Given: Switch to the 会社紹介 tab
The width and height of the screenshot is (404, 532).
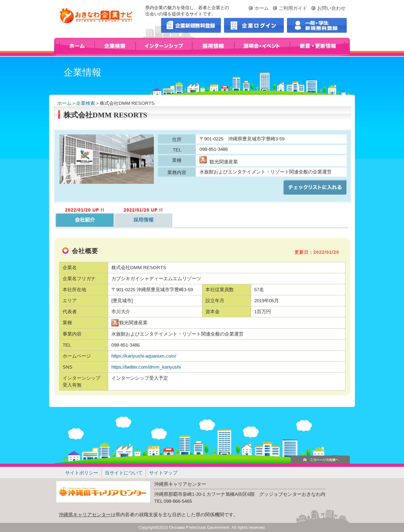Looking at the screenshot, I should coord(85,220).
